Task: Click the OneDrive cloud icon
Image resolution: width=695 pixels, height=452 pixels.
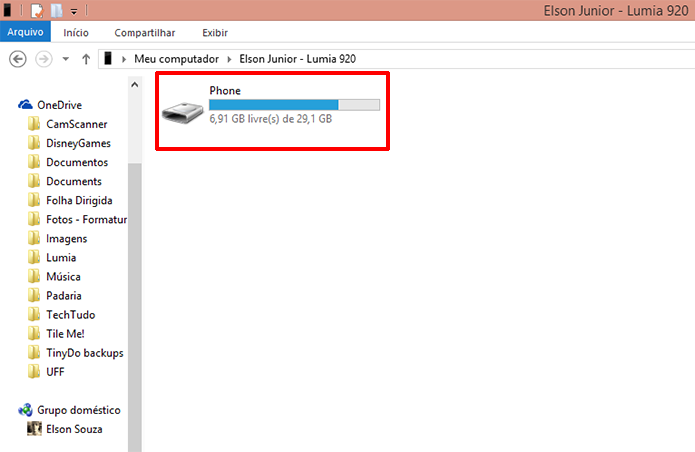Action: point(25,105)
